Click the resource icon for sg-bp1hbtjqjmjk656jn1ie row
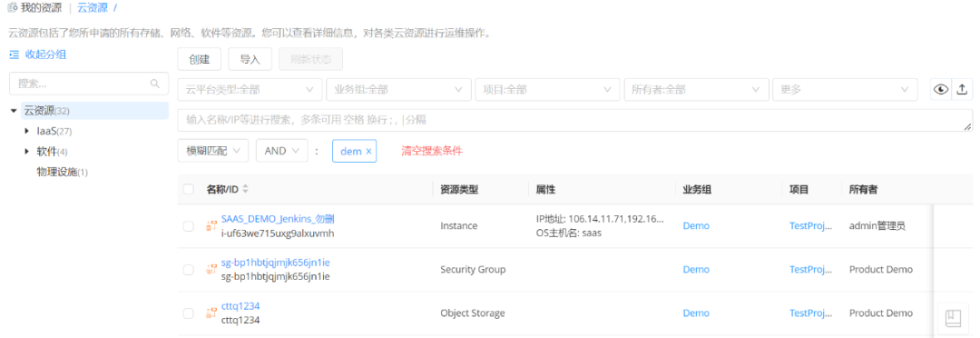The image size is (980, 338). 211,270
